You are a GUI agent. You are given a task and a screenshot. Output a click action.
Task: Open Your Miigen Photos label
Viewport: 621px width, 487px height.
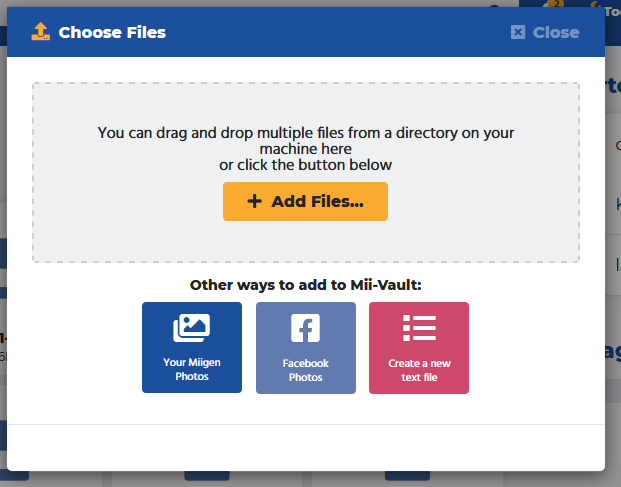191,370
